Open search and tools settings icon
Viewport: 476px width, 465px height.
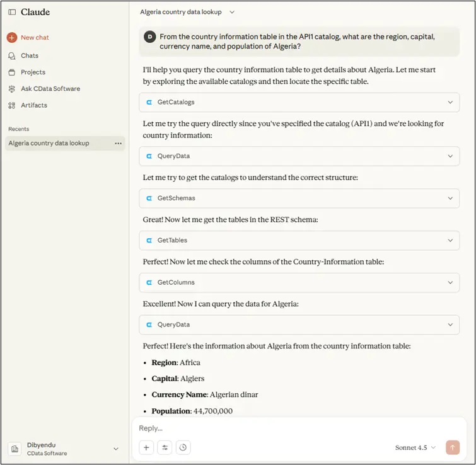point(165,447)
